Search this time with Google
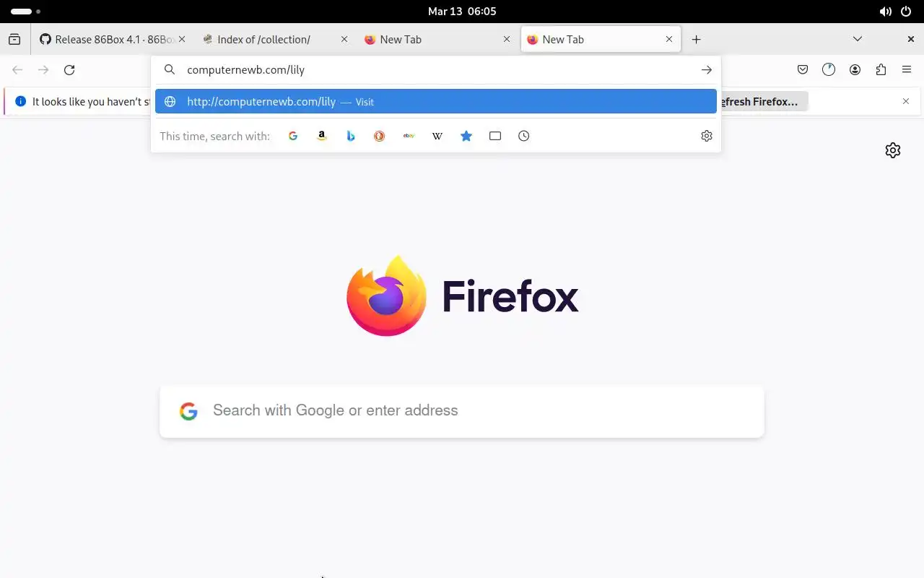The image size is (924, 578). (293, 136)
